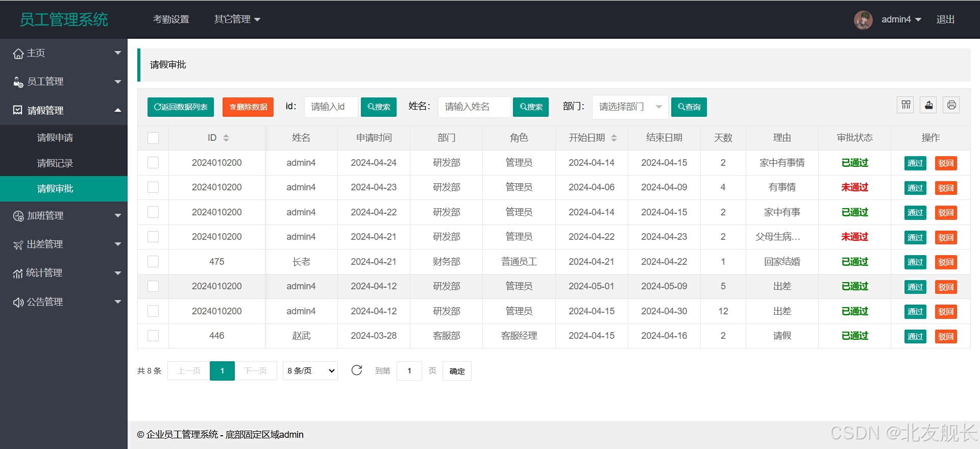The image size is (980, 449).
Task: Toggle the select-all header checkbox
Action: pos(153,138)
